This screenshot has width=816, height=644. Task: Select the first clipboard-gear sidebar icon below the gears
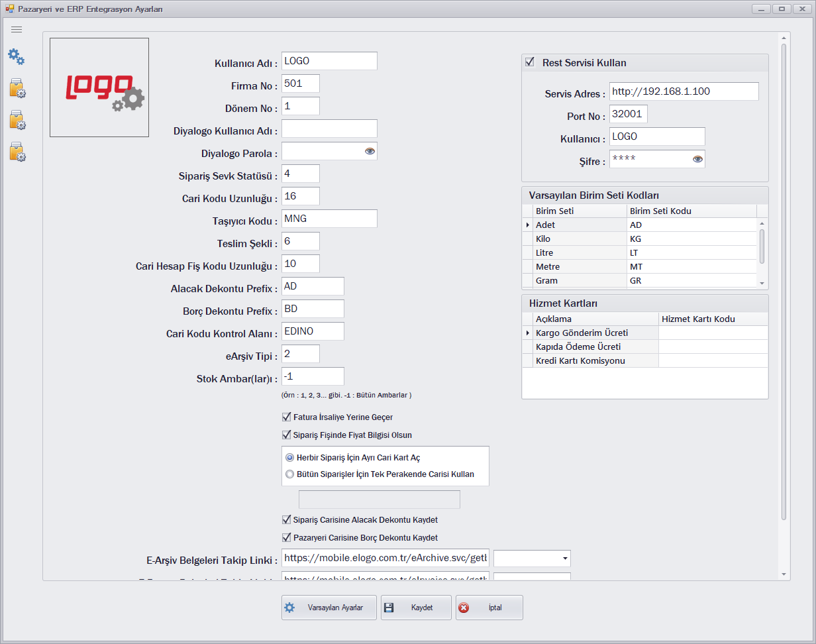click(17, 88)
